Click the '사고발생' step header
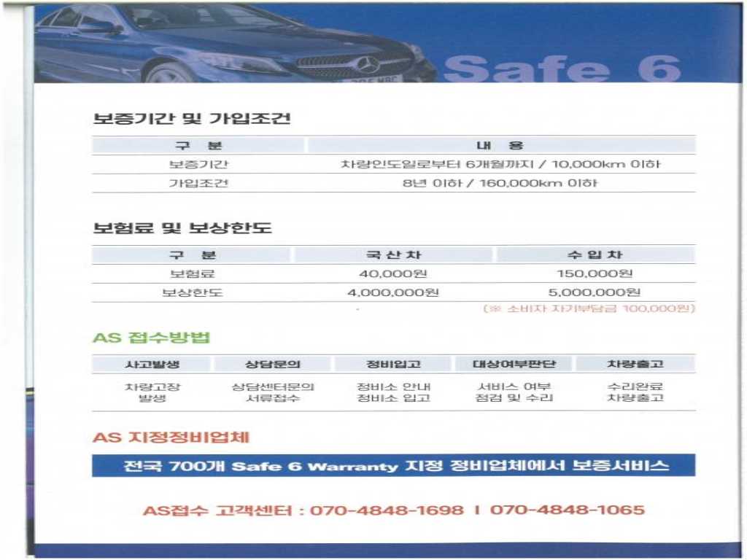The height and width of the screenshot is (560, 747). [x=152, y=364]
